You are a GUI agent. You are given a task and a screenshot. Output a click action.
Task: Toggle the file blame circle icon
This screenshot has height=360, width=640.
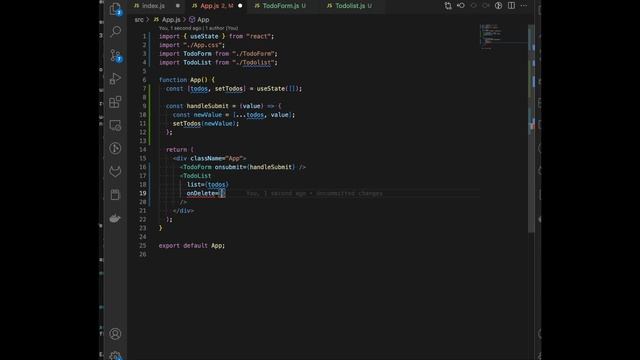[498, 6]
